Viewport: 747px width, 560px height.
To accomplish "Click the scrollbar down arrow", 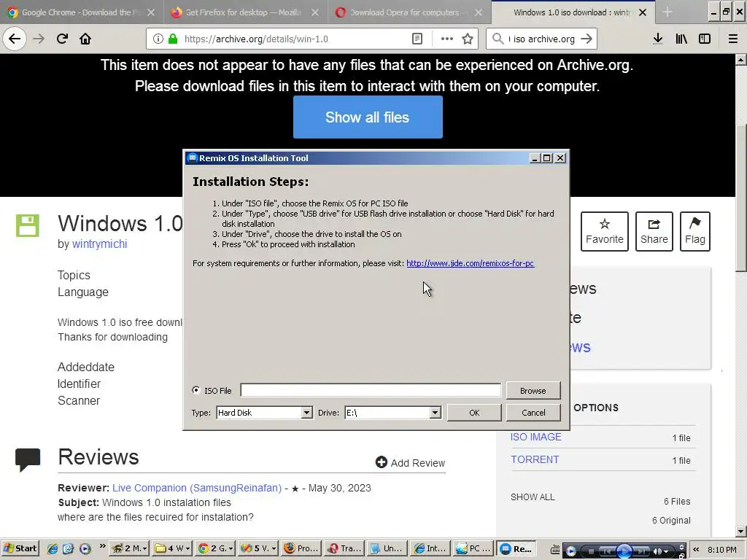I will coord(741,532).
